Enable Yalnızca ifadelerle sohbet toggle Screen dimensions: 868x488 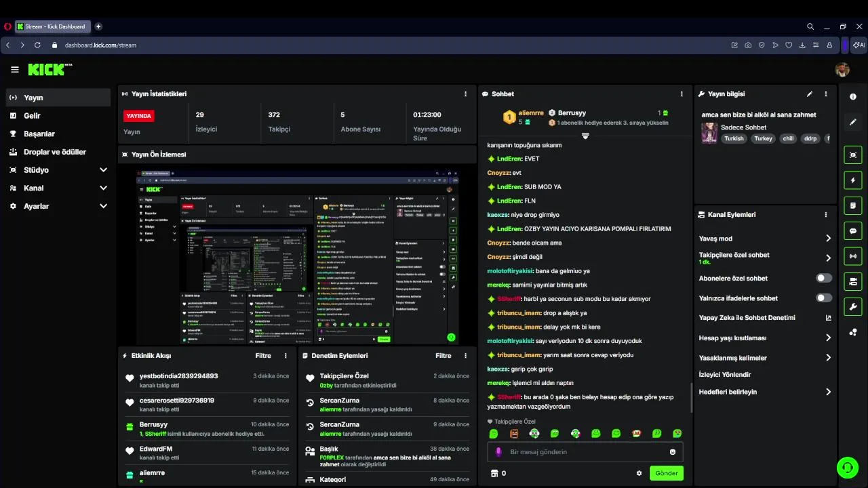[824, 298]
